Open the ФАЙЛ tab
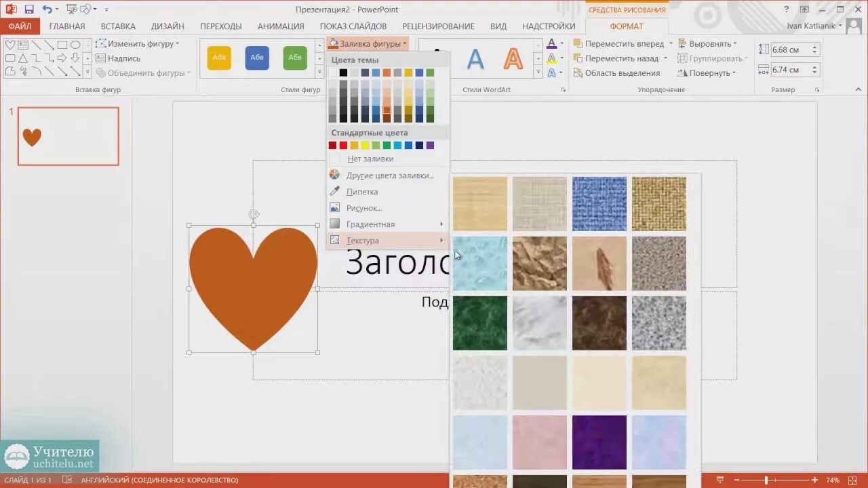Viewport: 868px width, 488px height. click(20, 26)
